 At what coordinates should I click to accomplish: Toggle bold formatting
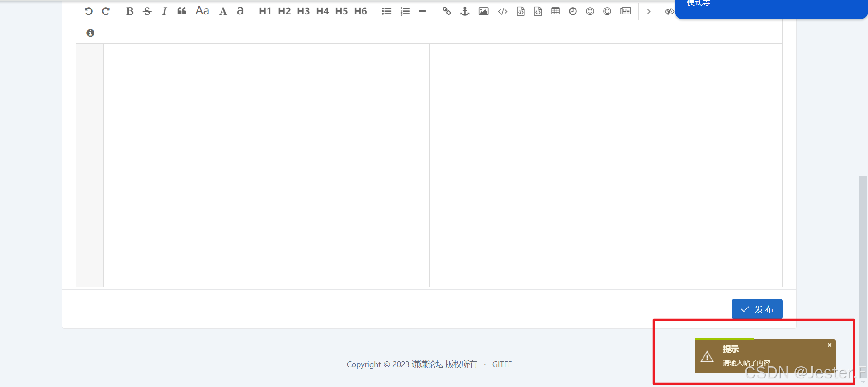[x=130, y=11]
